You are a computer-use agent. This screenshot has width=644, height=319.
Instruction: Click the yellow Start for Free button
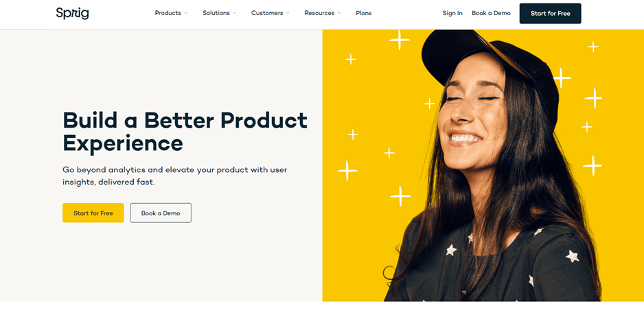(x=93, y=213)
